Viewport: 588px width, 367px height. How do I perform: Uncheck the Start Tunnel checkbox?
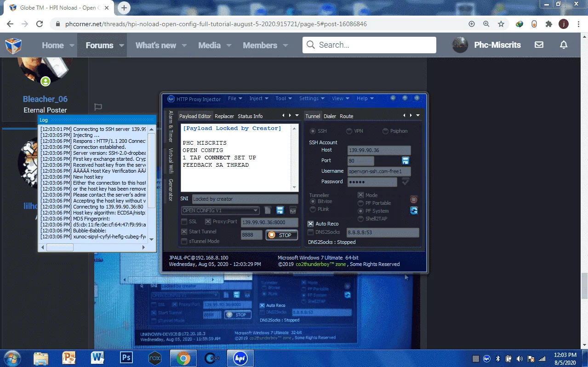(x=184, y=232)
